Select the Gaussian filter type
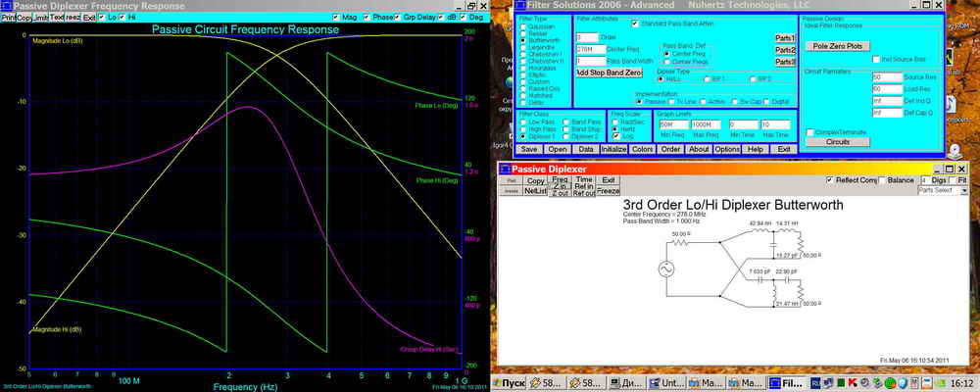980x392 pixels. pyautogui.click(x=523, y=26)
